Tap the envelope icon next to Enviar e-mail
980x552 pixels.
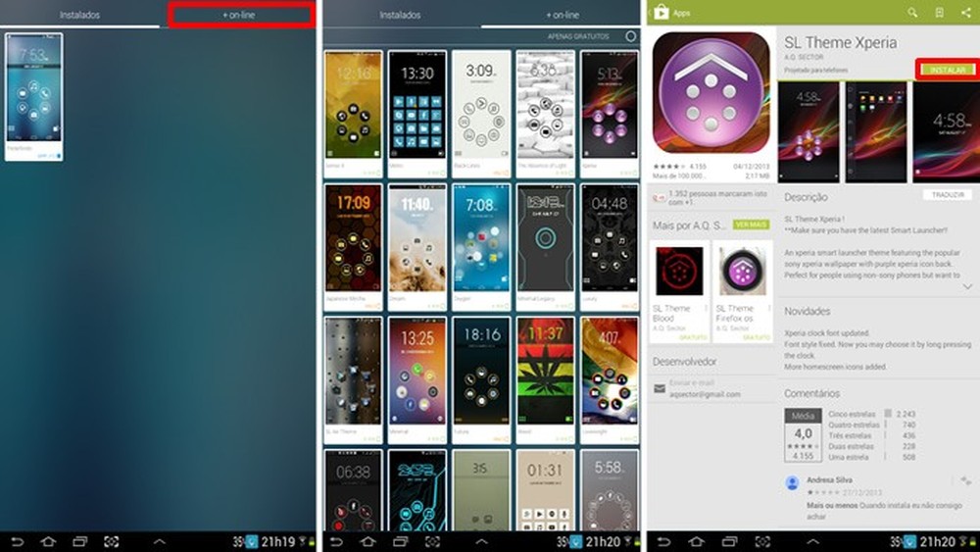pos(660,388)
